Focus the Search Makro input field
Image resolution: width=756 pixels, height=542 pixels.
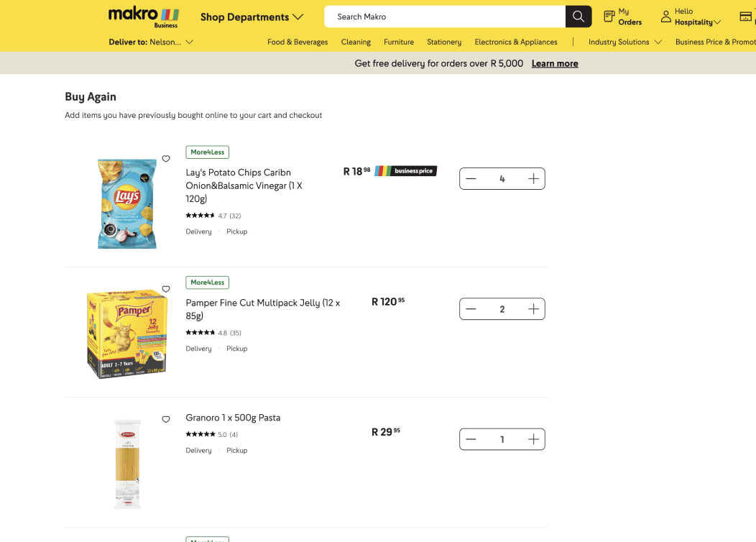click(x=445, y=17)
